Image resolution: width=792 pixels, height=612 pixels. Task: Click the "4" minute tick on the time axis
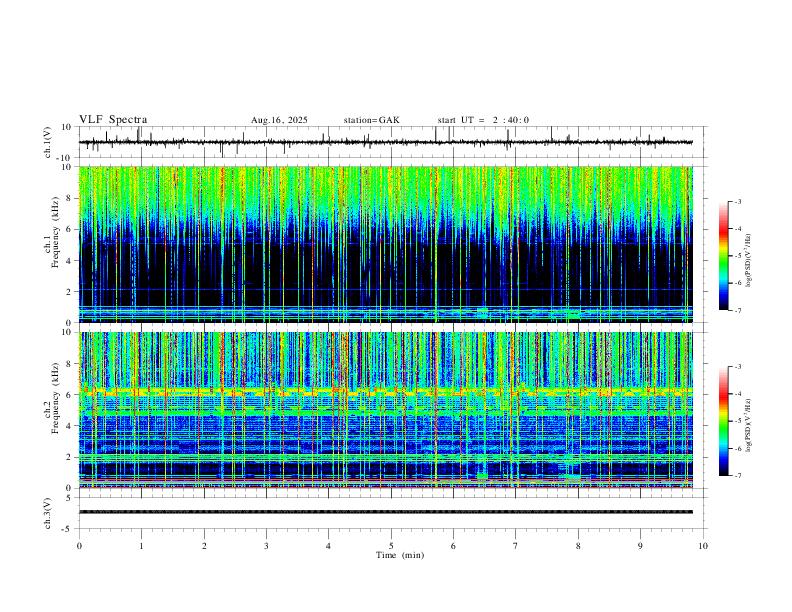point(329,546)
